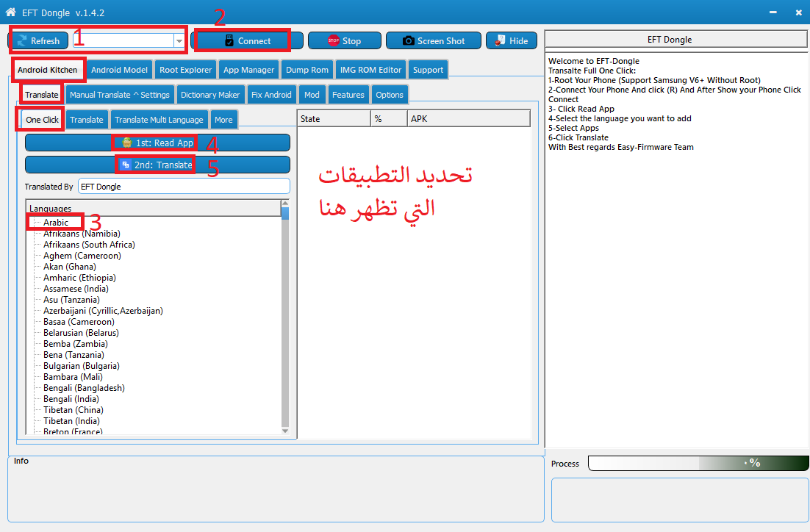
Task: Open Translate tab next to One Click
Action: pyautogui.click(x=86, y=119)
